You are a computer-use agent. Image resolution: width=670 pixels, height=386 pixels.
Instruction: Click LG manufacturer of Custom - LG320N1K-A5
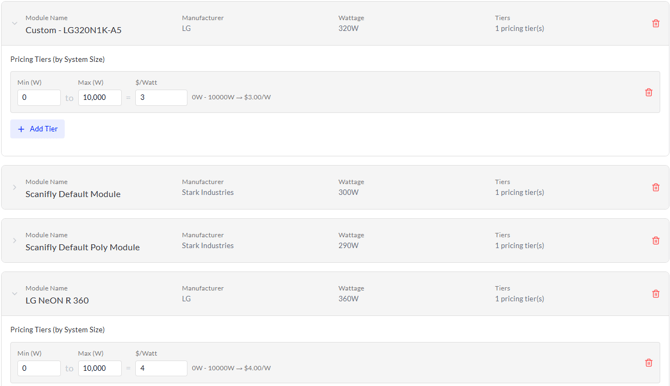[x=186, y=29]
